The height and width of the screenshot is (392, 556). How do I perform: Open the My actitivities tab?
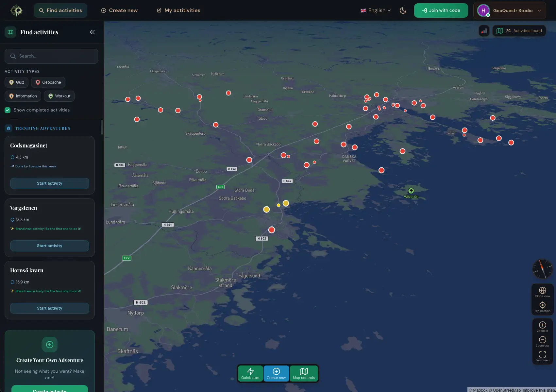178,10
